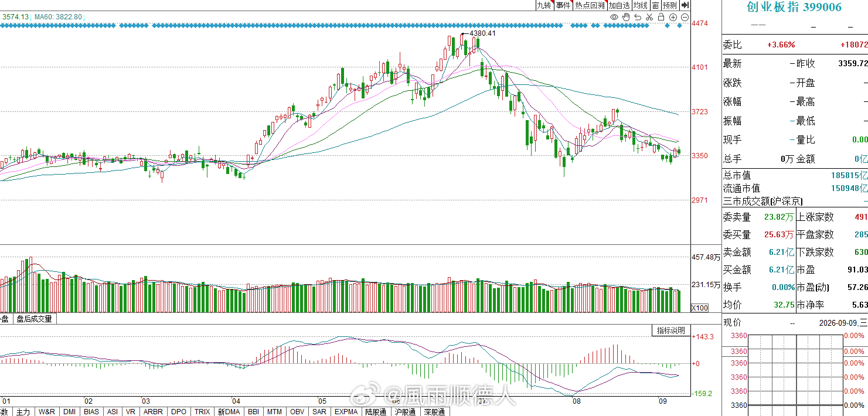
Task: Add to watchlist via 加自选
Action: [x=619, y=5]
